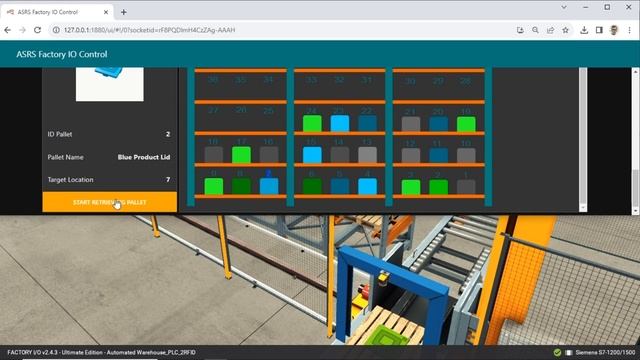
Task: Select the dark green pallet in slot 8
Action: point(241,186)
